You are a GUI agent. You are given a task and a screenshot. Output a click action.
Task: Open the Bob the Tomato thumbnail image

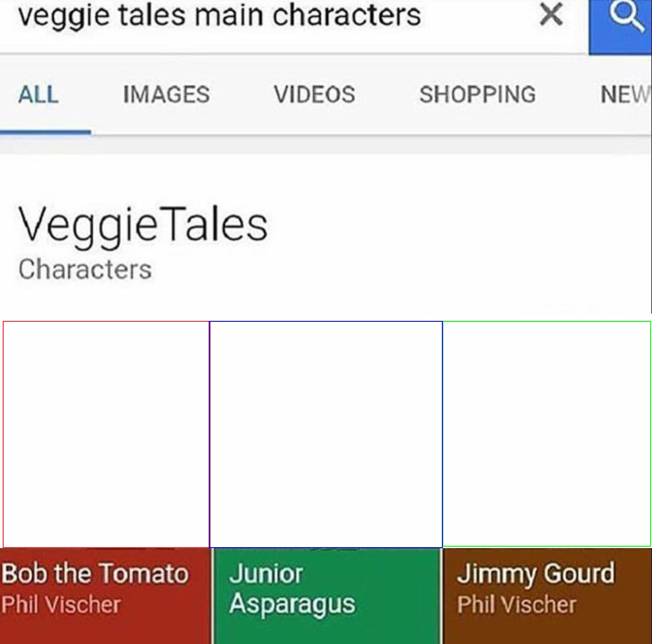point(106,434)
